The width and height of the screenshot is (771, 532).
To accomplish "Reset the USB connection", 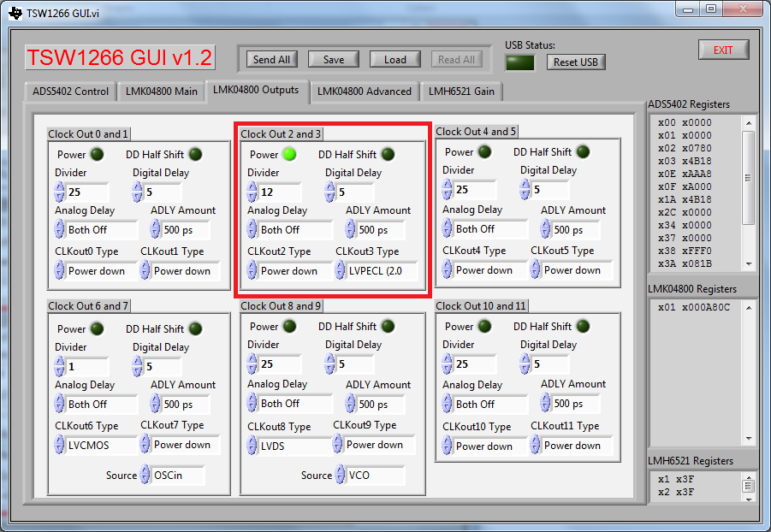I will pos(576,62).
